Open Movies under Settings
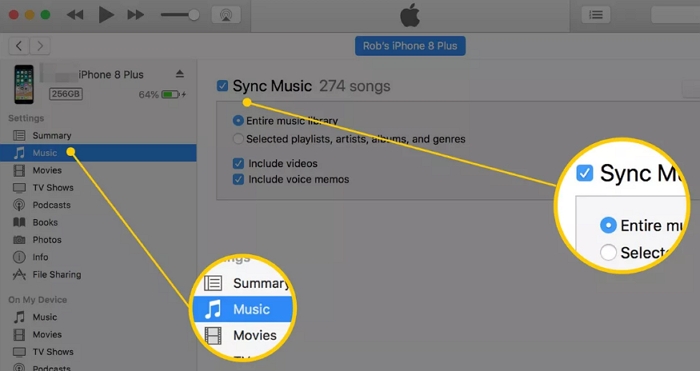This screenshot has width=700, height=371. point(98,170)
